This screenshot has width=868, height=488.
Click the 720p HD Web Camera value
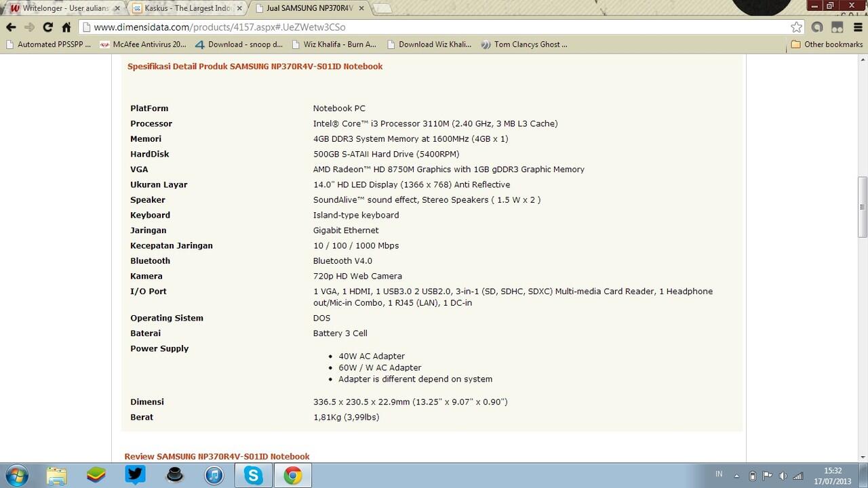pyautogui.click(x=357, y=277)
